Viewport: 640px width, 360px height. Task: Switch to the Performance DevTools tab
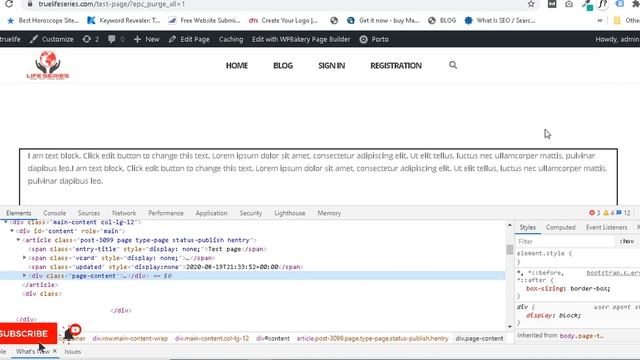pyautogui.click(x=166, y=213)
